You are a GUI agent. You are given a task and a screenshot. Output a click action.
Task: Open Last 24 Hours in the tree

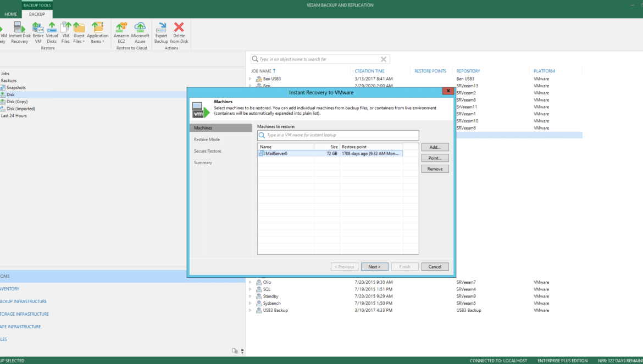(x=14, y=115)
